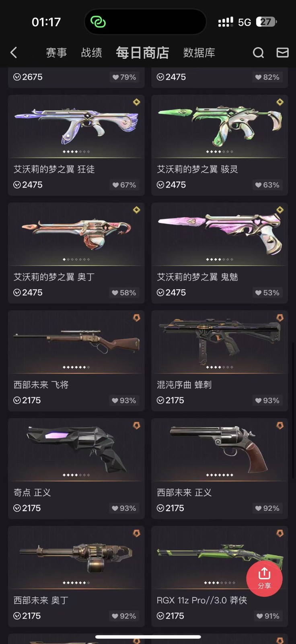The width and height of the screenshot is (296, 644).
Task: Open the 数据库 tab
Action: pos(199,53)
